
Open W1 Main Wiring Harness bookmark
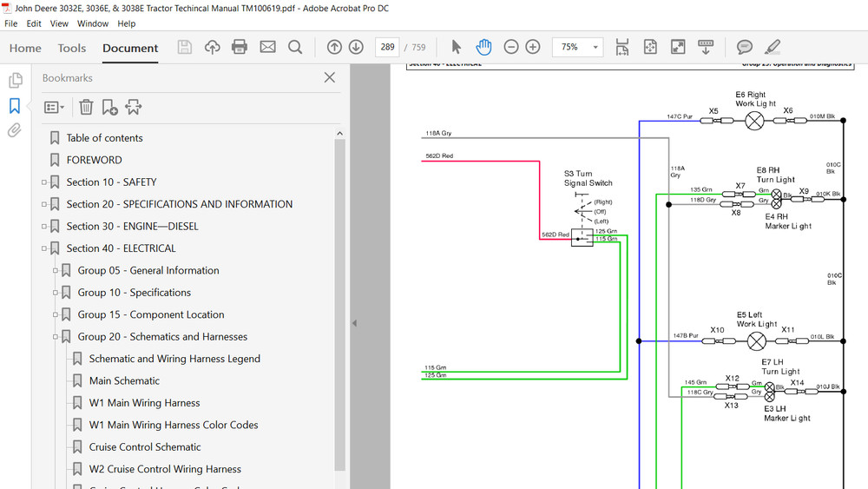pos(144,403)
